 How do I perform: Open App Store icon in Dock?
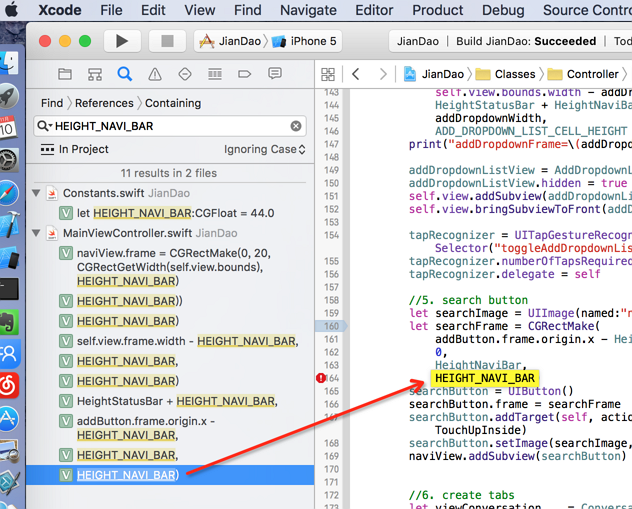pyautogui.click(x=9, y=419)
